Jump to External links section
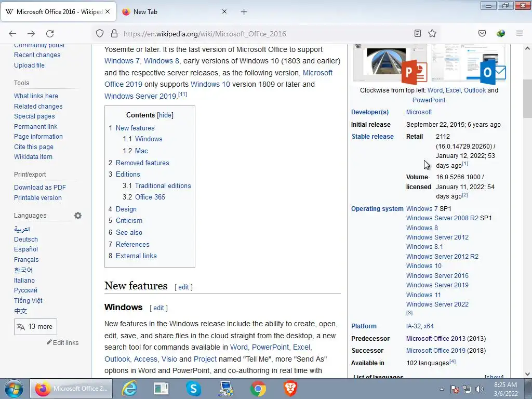This screenshot has height=399, width=532. click(136, 256)
